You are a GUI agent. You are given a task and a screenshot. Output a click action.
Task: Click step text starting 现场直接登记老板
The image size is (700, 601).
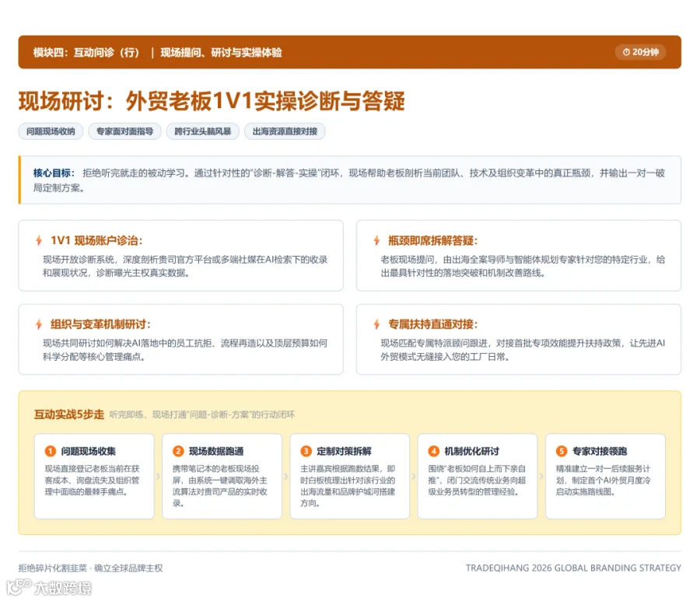(92, 480)
